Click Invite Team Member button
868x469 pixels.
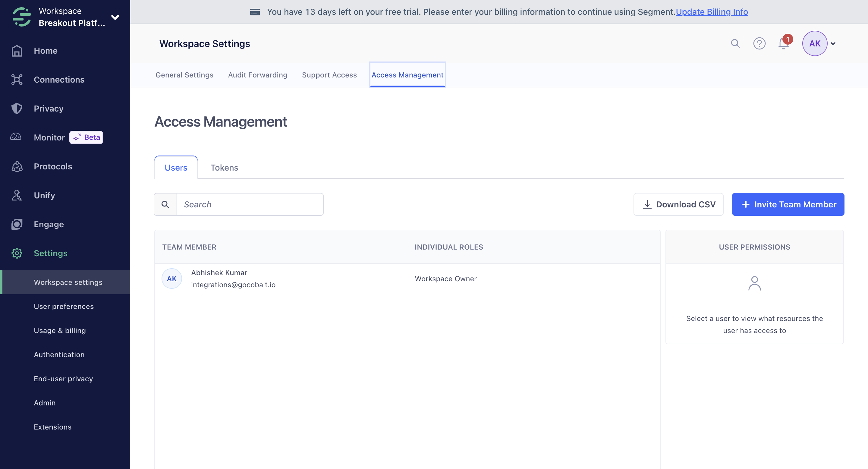pyautogui.click(x=788, y=205)
